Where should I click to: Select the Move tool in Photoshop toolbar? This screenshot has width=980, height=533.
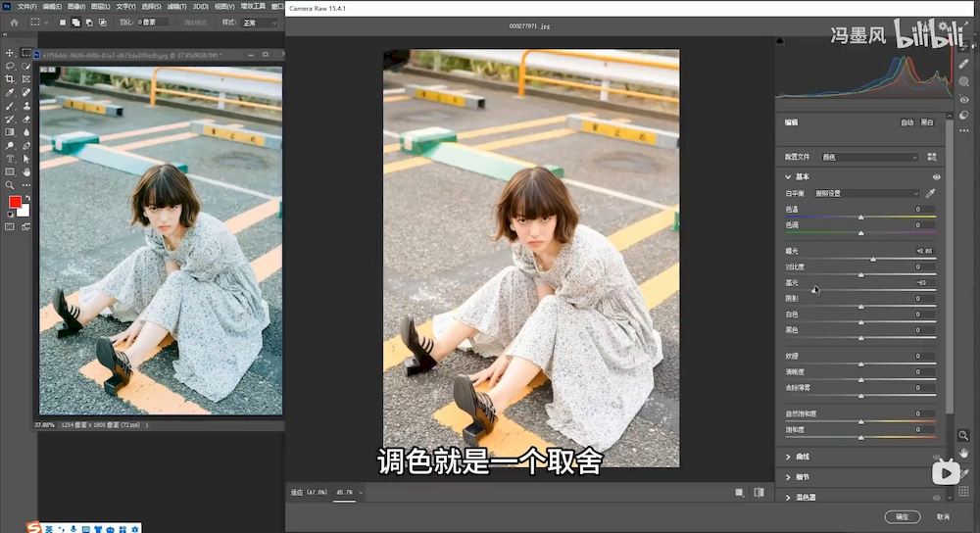[10, 53]
